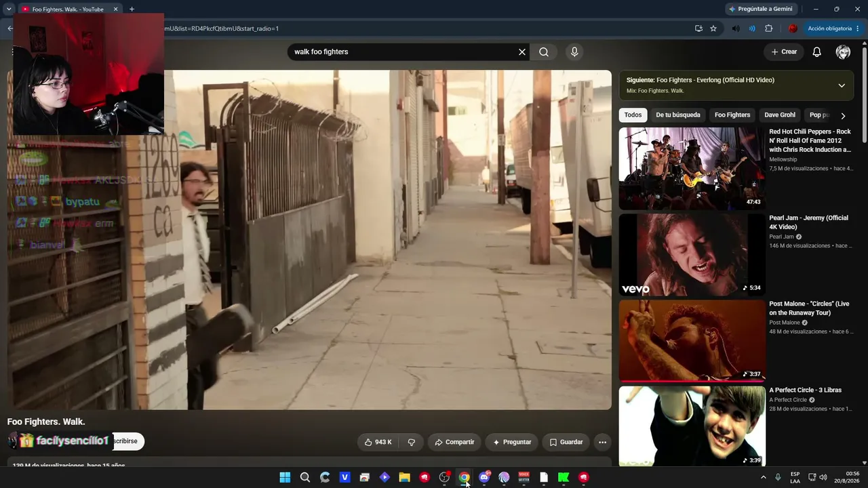Open Windows taskbar search
868x488 pixels.
(x=305, y=478)
